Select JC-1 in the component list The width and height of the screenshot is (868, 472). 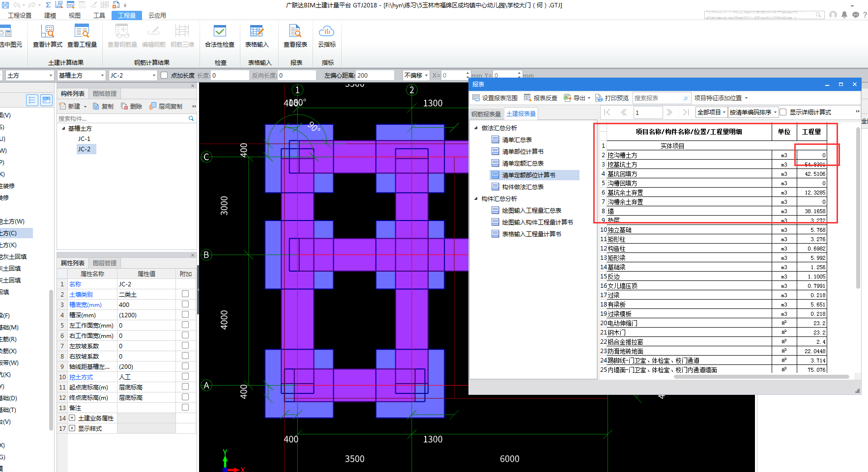pyautogui.click(x=84, y=139)
